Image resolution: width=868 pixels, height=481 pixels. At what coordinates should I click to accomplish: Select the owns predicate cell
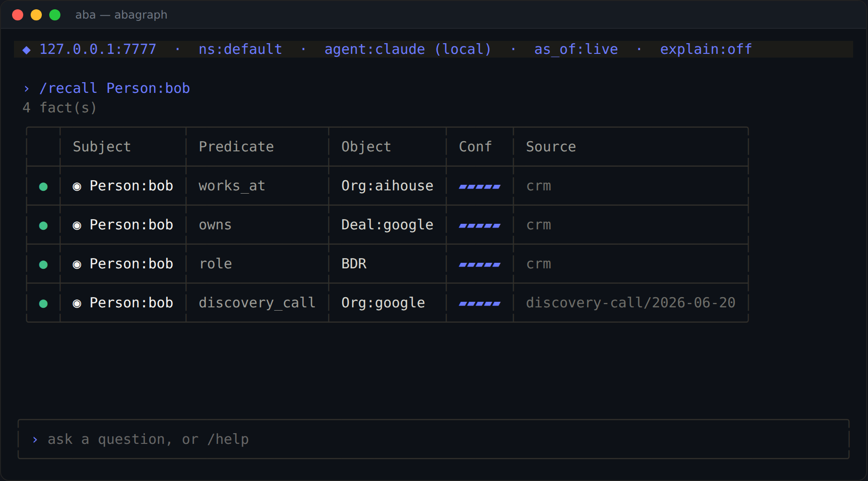click(x=215, y=225)
